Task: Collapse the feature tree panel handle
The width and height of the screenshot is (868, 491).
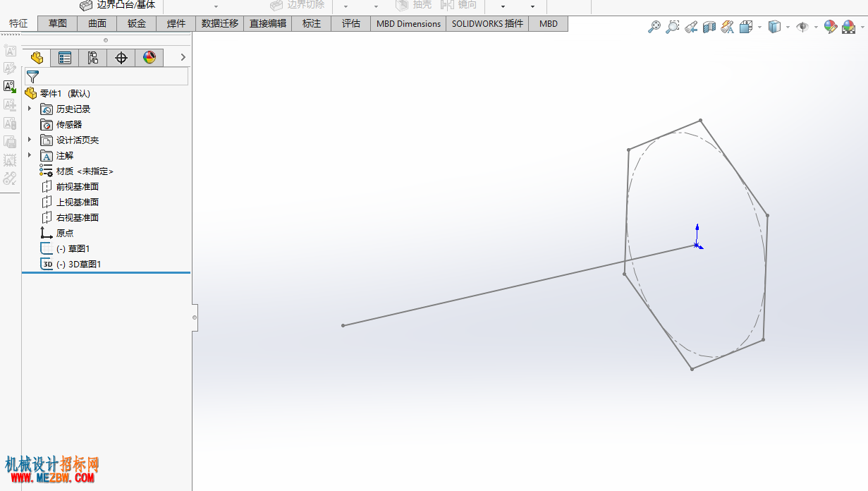Action: [195, 317]
